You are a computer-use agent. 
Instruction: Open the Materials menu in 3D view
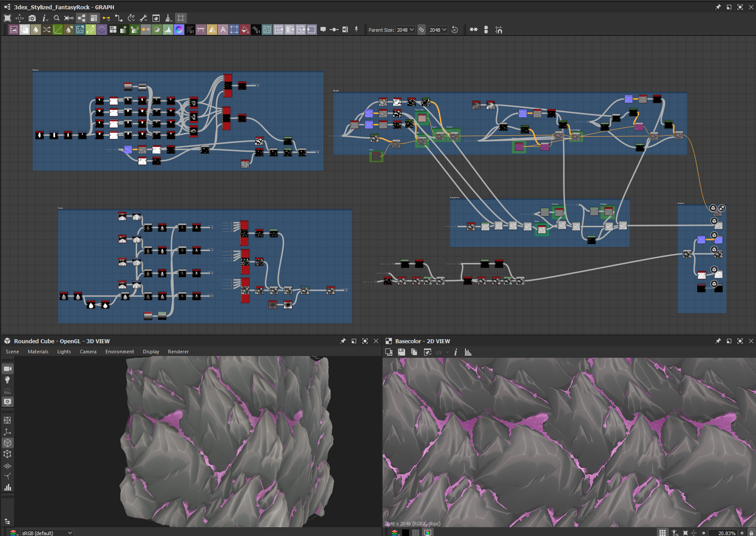pos(38,352)
